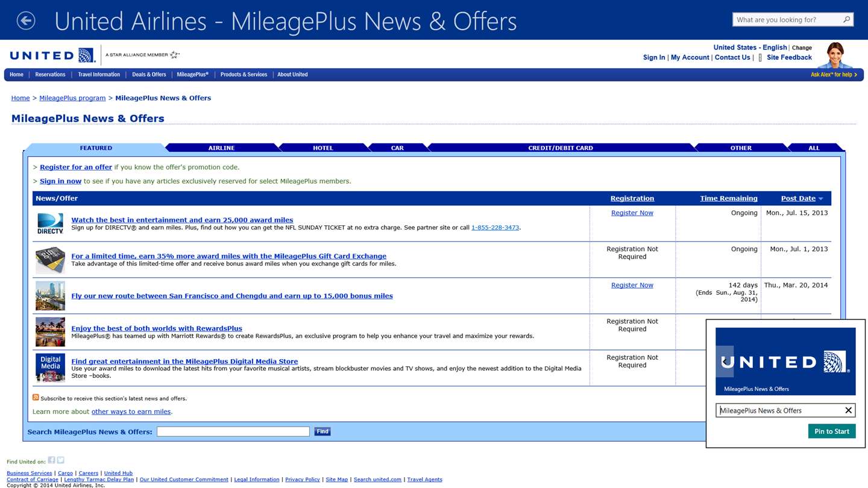
Task: Open the MileagePlus menu
Action: point(193,75)
